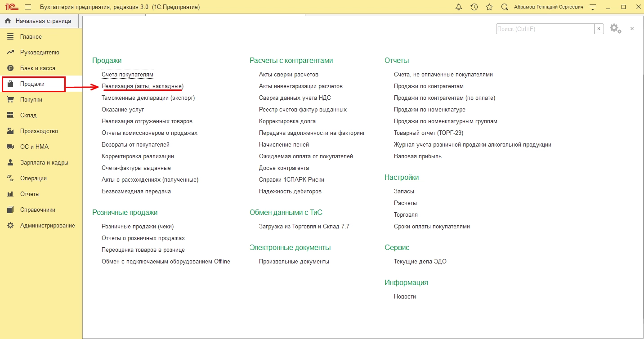Image resolution: width=644 pixels, height=339 pixels.
Task: Click the notifications bell icon
Action: (x=459, y=7)
